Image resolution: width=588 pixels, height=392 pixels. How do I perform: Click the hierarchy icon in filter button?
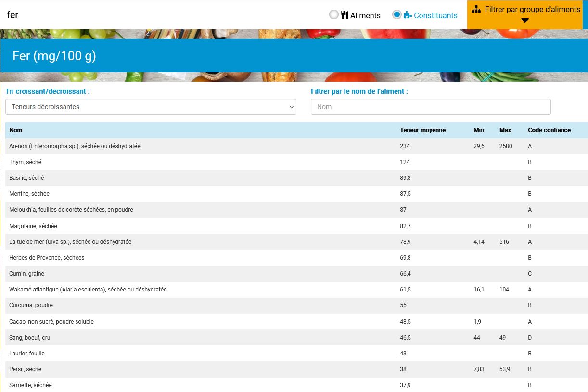[476, 9]
